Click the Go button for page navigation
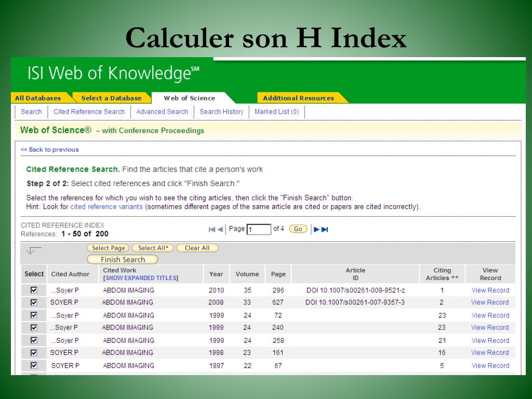This screenshot has height=399, width=532. pos(298,229)
